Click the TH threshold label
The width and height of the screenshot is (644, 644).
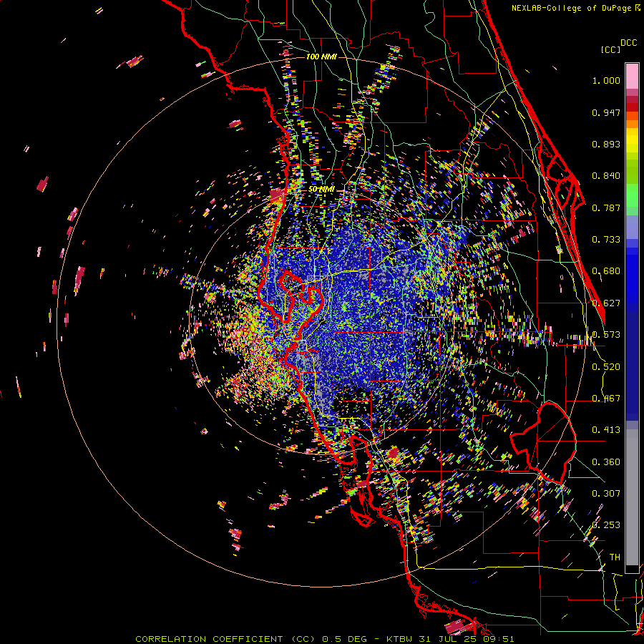[x=615, y=557]
